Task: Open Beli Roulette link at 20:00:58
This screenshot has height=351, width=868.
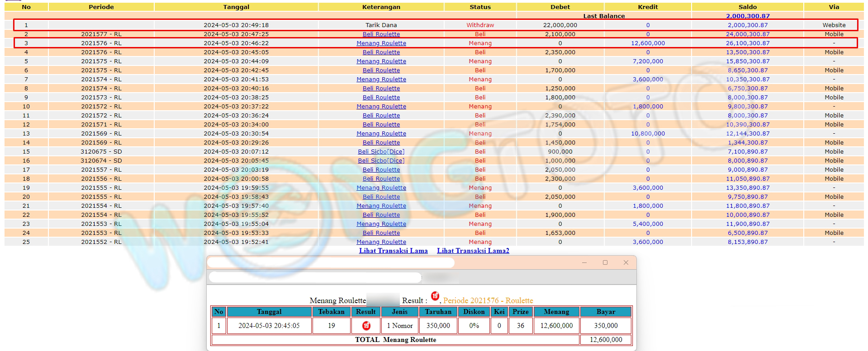Action: pyautogui.click(x=381, y=179)
